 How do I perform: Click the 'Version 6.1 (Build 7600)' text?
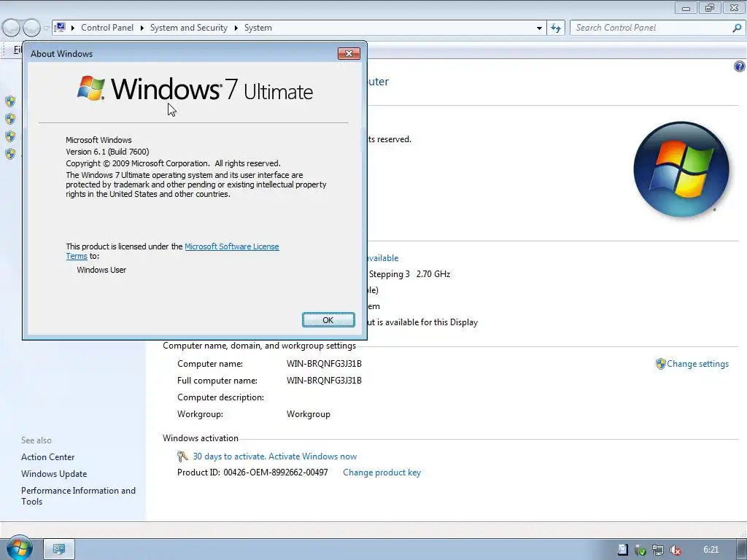[107, 152]
